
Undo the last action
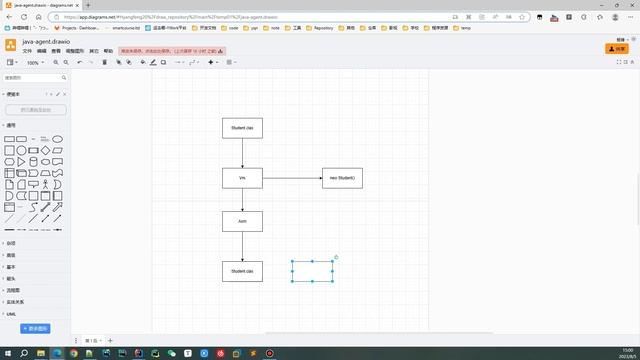(80, 62)
